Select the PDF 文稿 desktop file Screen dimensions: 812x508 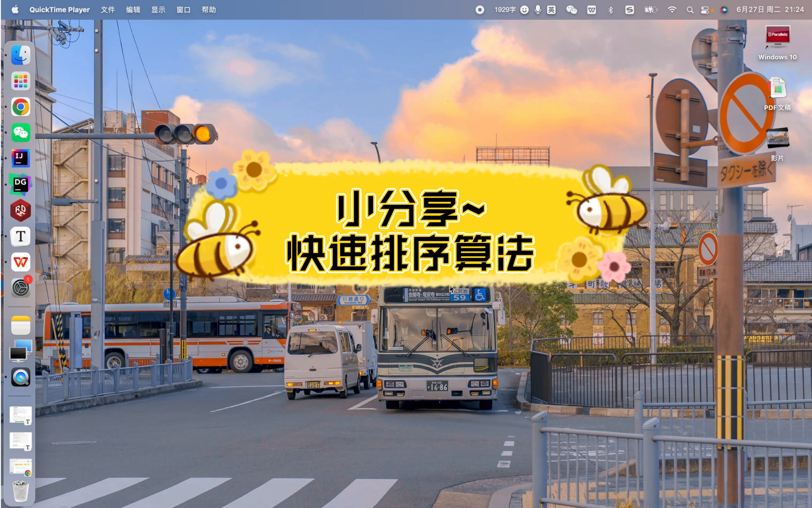[778, 88]
